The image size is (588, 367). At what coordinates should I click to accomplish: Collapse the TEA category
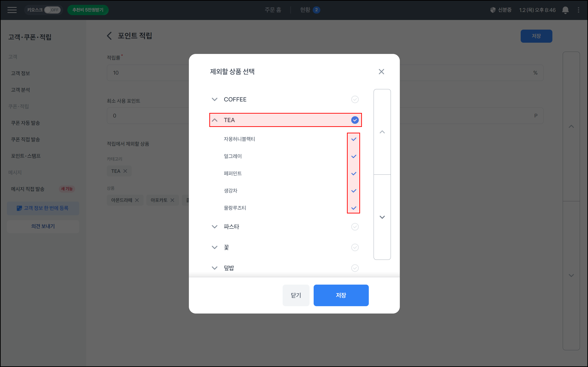tap(215, 120)
